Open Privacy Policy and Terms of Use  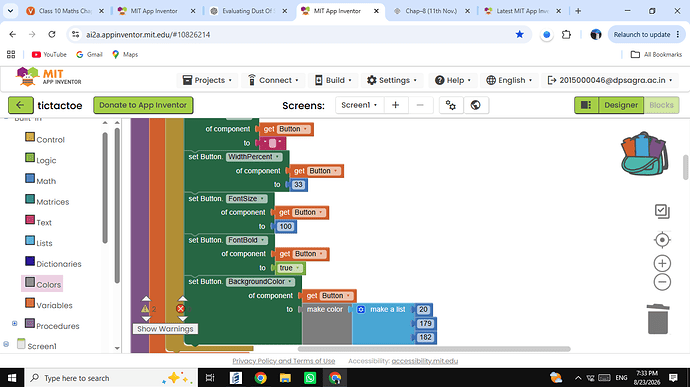click(284, 361)
